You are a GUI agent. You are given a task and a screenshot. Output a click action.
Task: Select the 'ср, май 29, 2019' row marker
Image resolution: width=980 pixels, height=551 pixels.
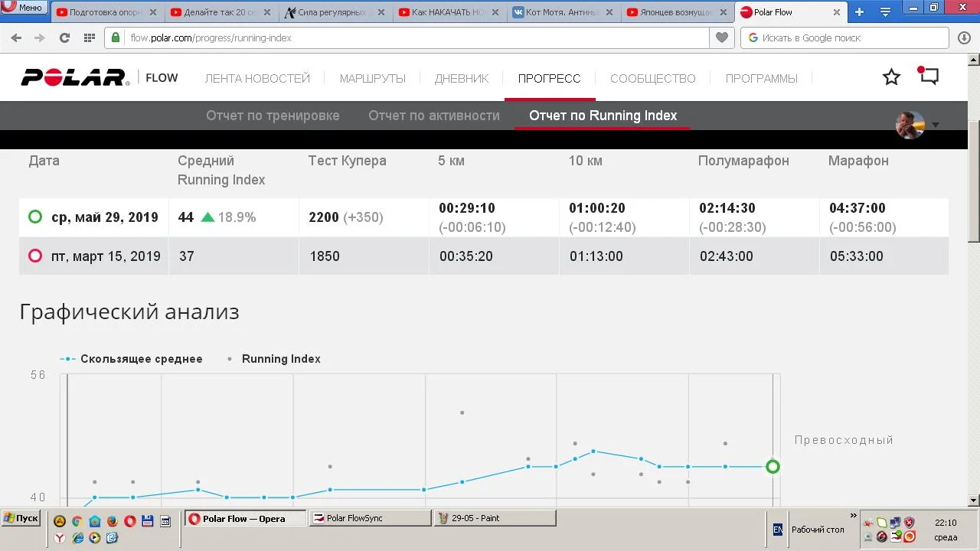click(x=35, y=217)
